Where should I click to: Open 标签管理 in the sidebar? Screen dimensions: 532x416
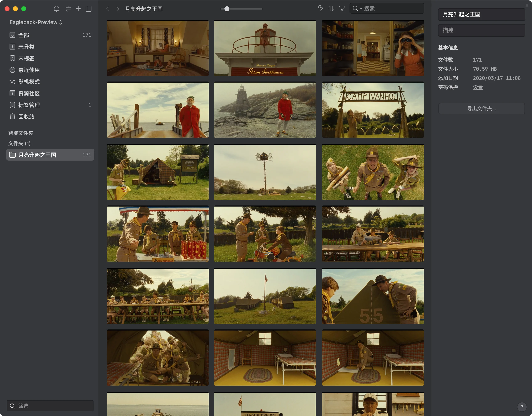point(50,105)
